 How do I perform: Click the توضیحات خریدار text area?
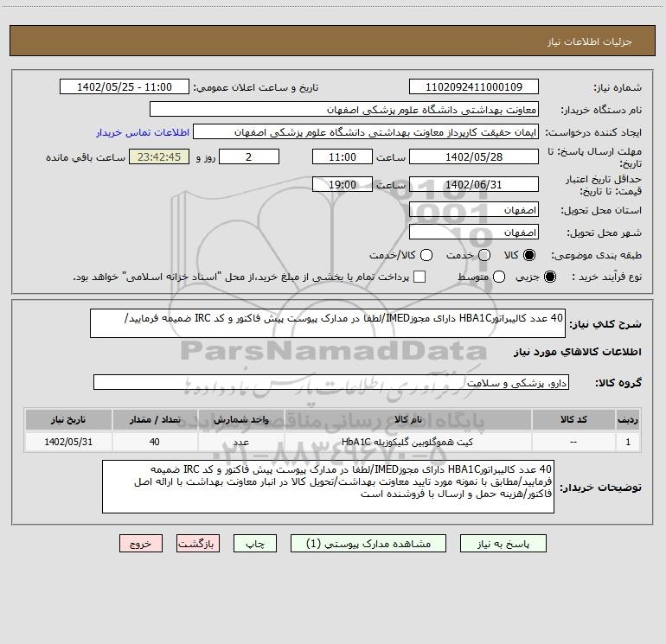click(329, 487)
